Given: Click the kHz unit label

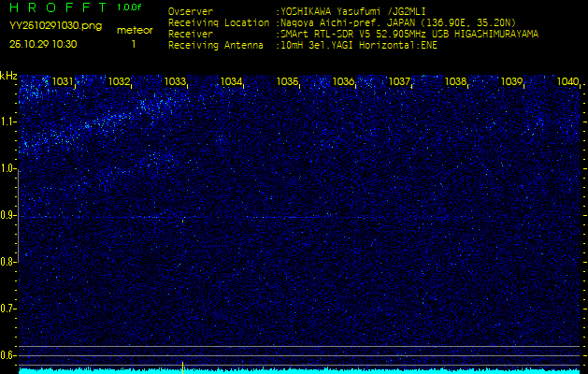Looking at the screenshot, I should 8,76.
